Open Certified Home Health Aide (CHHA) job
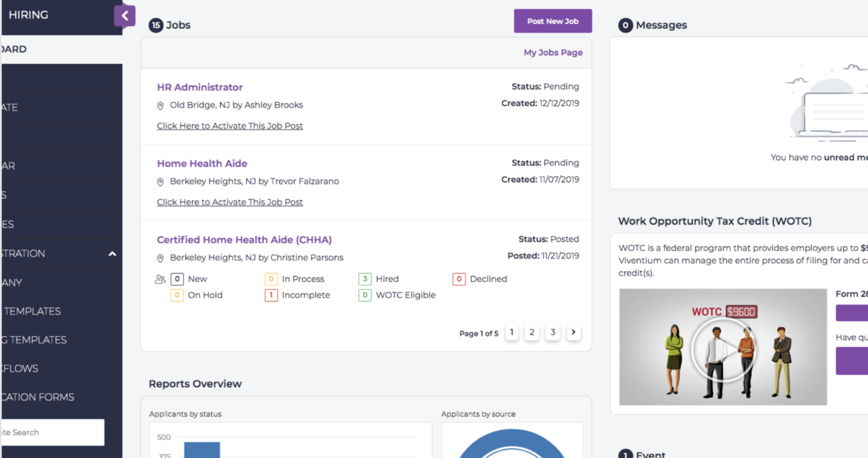The height and width of the screenshot is (458, 868). coord(244,240)
